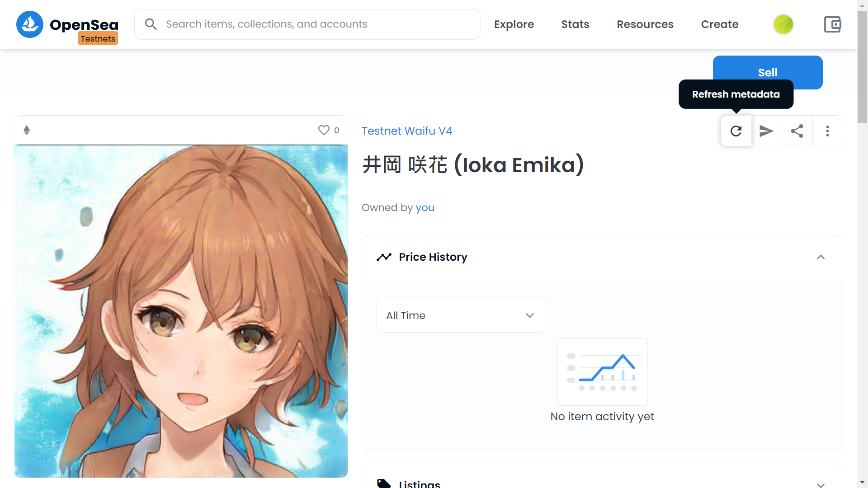Image resolution: width=868 pixels, height=488 pixels.
Task: Click the OpenSea wordmark text
Action: [84, 24]
